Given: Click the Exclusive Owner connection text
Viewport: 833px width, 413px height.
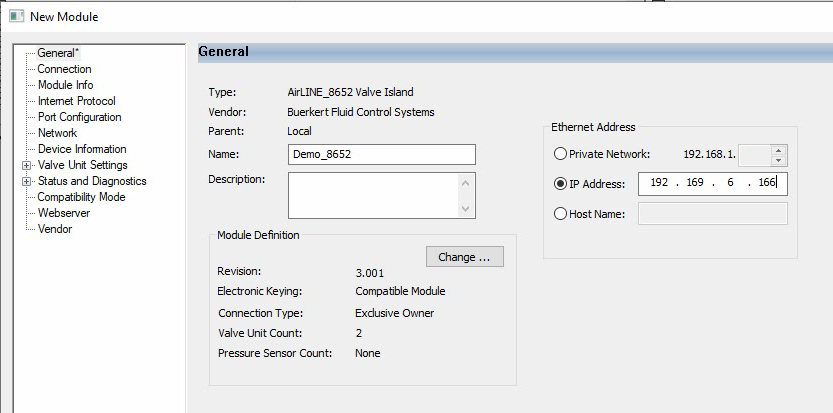Looking at the screenshot, I should tap(394, 313).
